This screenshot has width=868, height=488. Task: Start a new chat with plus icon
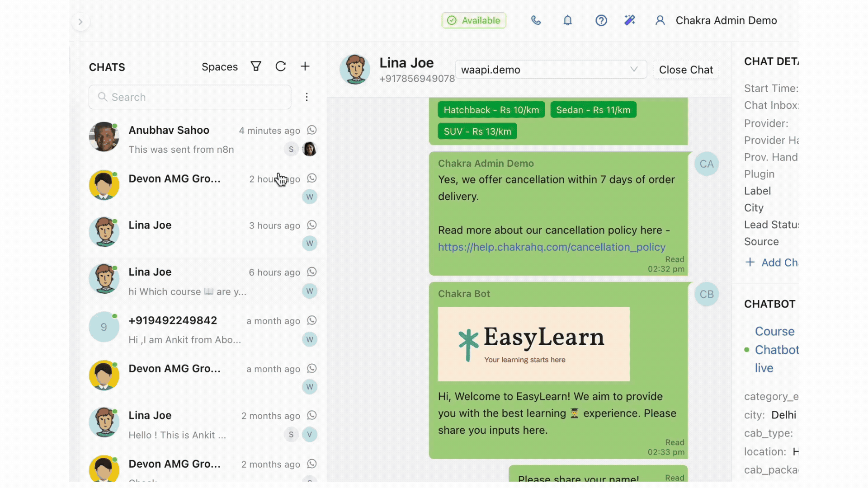click(x=305, y=66)
